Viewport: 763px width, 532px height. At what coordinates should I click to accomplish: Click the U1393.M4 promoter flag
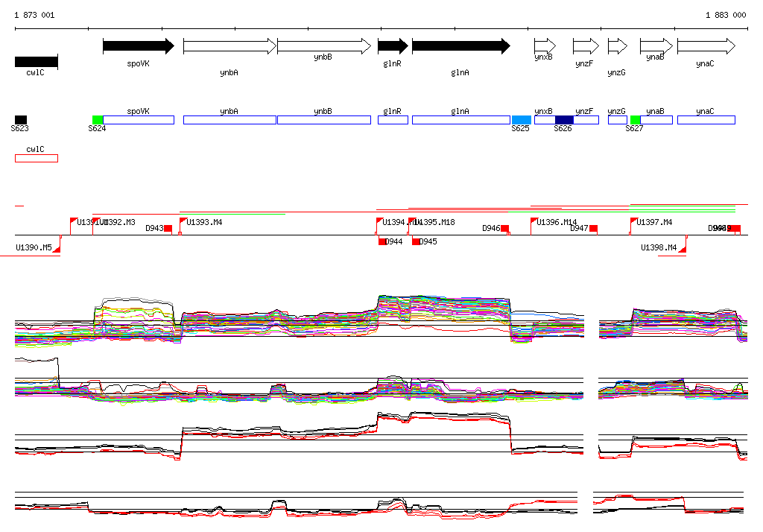(183, 221)
